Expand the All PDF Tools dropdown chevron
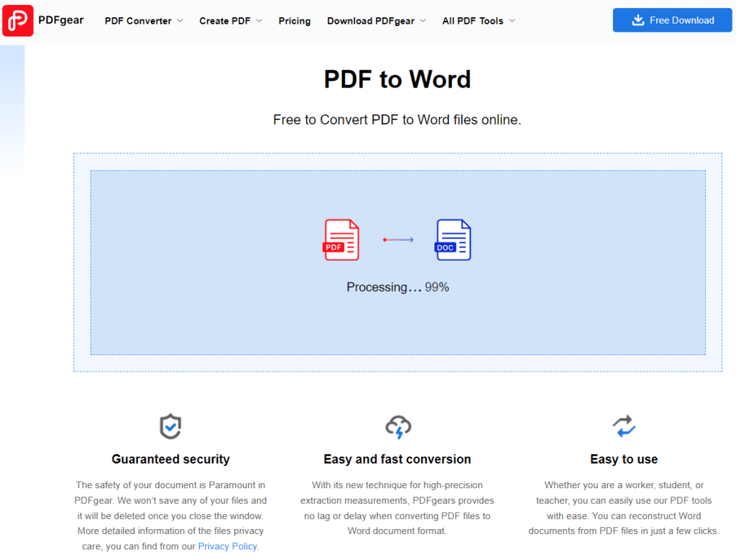Viewport: 736px width, 560px height. point(512,21)
